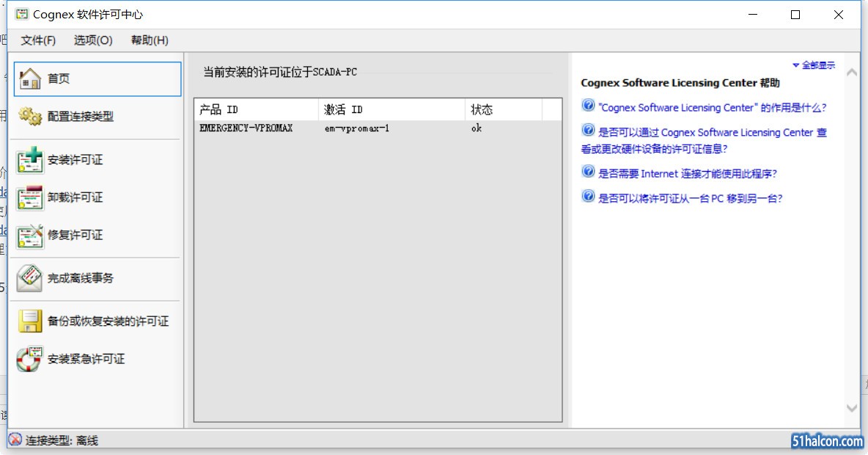Click the 激活 ID column header
Image resolution: width=868 pixels, height=455 pixels.
point(392,110)
